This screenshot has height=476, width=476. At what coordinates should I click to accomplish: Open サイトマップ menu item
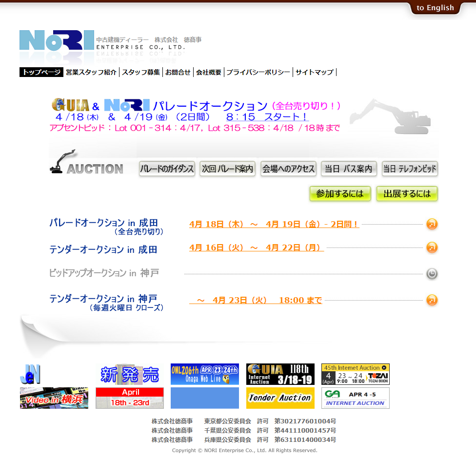(x=314, y=72)
